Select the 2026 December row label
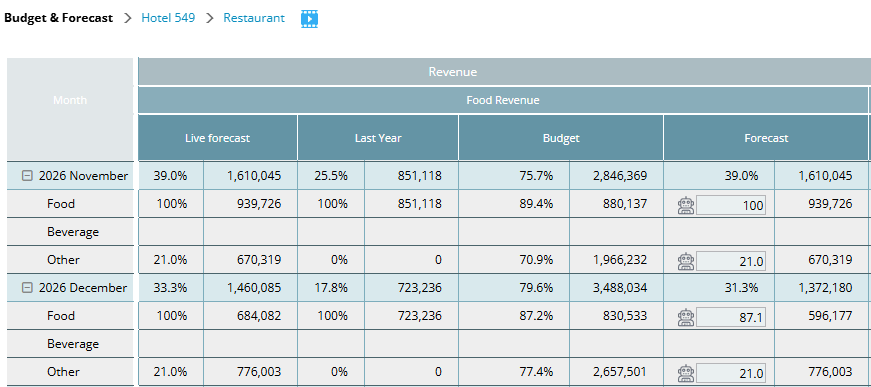Image resolution: width=871 pixels, height=387 pixels. pyautogui.click(x=83, y=288)
